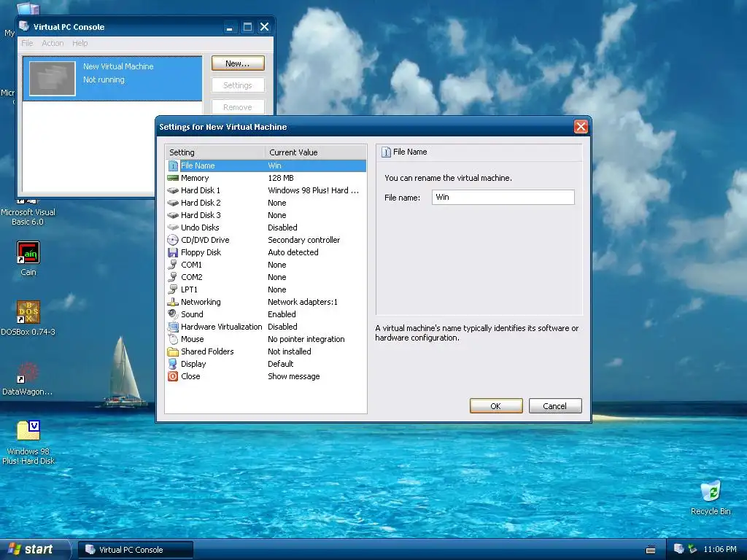Screen dimensions: 747x560
Task: Click the Current Value column header
Action: click(316, 152)
